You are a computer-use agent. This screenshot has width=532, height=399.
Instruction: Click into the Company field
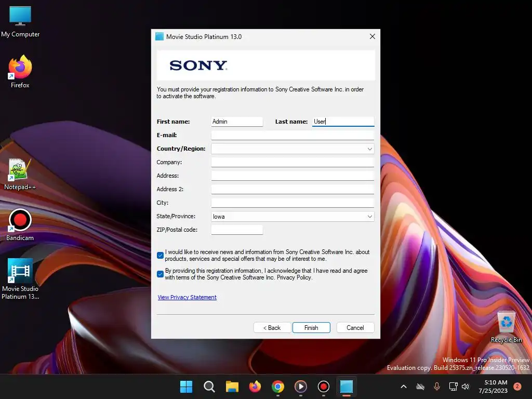[x=292, y=162]
